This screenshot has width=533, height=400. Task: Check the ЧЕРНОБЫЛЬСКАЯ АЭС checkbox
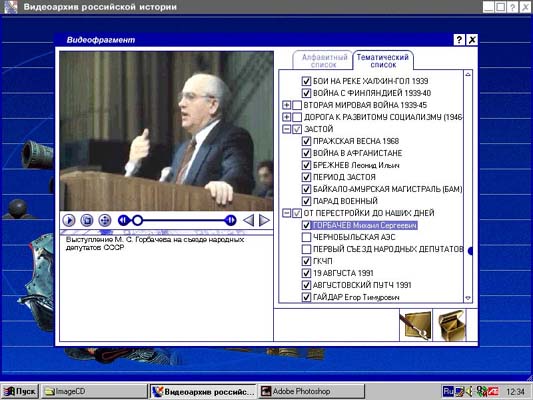click(306, 237)
